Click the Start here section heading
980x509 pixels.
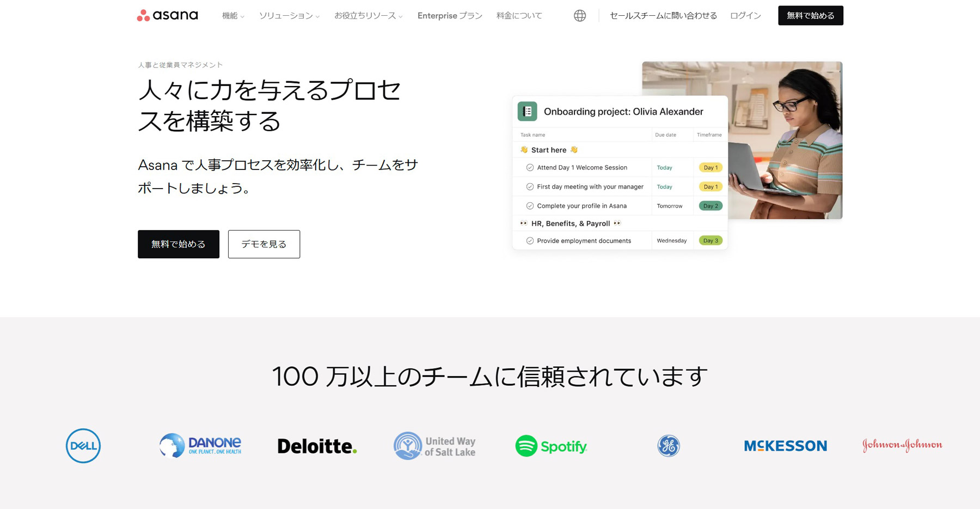(549, 150)
